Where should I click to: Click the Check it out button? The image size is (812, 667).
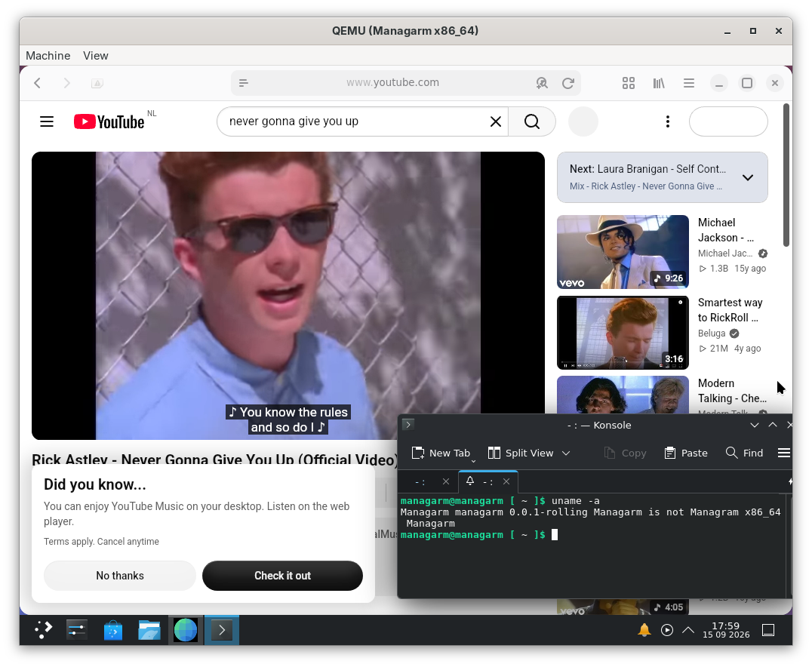tap(282, 576)
